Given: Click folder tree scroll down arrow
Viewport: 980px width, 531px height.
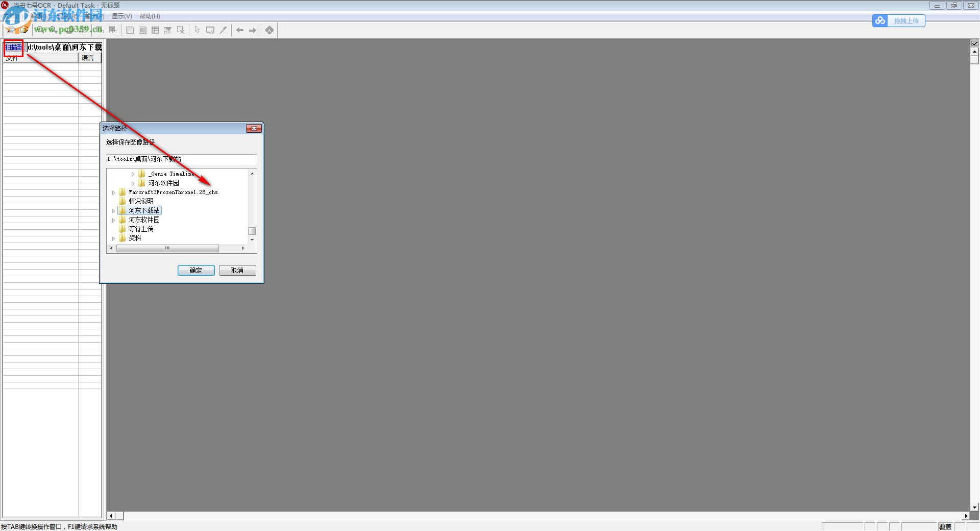Looking at the screenshot, I should [x=252, y=239].
